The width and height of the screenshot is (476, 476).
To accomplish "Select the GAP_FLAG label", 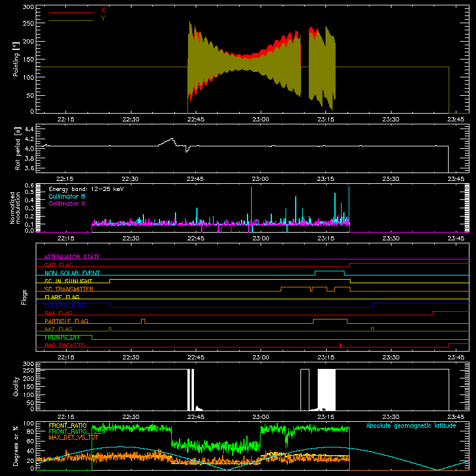I will 58,265.
